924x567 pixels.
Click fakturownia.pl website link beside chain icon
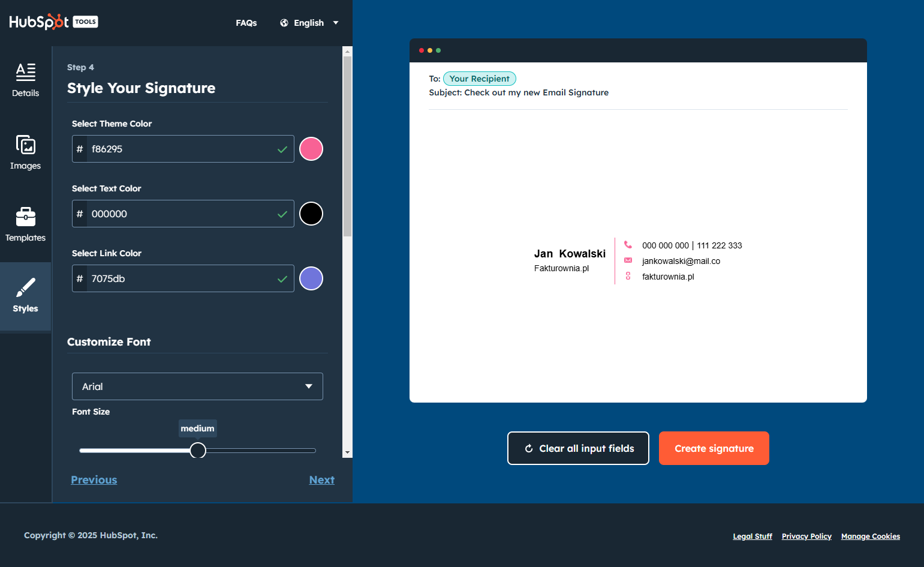point(668,277)
